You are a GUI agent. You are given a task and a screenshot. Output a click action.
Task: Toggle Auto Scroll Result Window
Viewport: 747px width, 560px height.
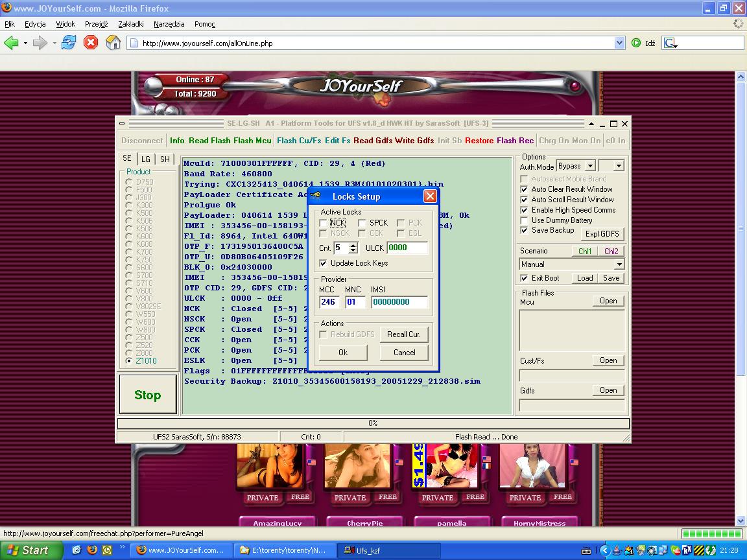click(x=524, y=200)
